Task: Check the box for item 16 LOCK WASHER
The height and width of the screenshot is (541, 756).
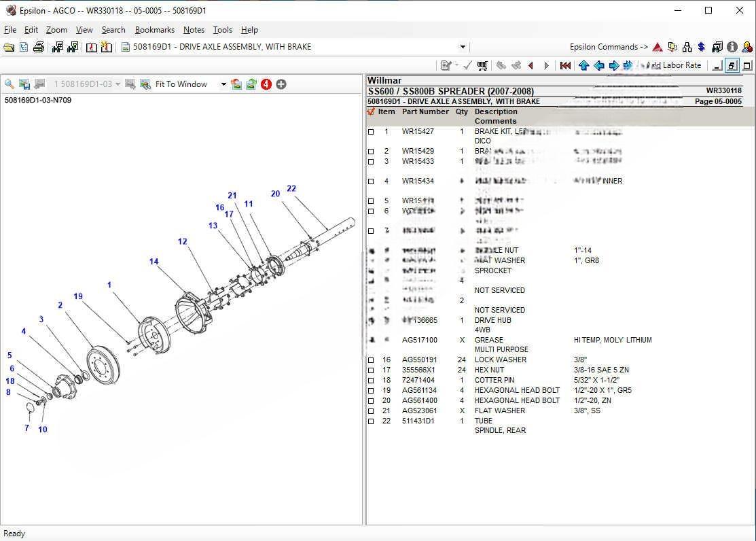Action: coord(370,360)
